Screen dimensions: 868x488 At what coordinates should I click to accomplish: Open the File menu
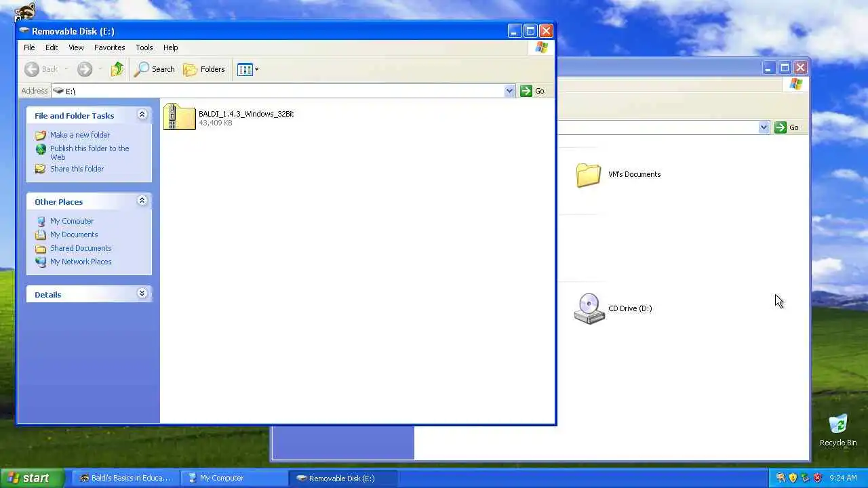click(x=29, y=47)
